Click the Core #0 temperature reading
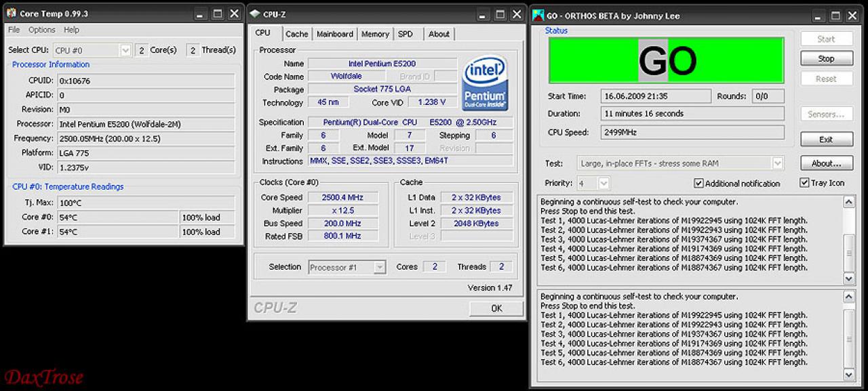This screenshot has width=868, height=391. click(118, 218)
